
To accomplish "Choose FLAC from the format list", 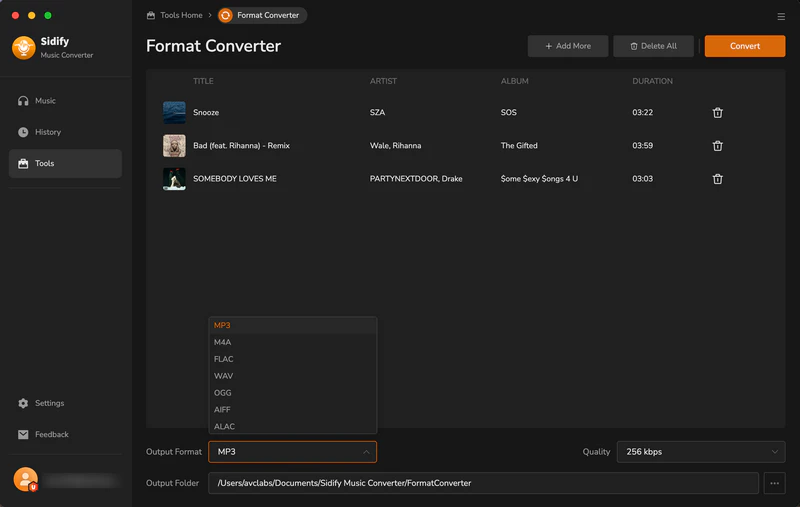I will pos(293,359).
